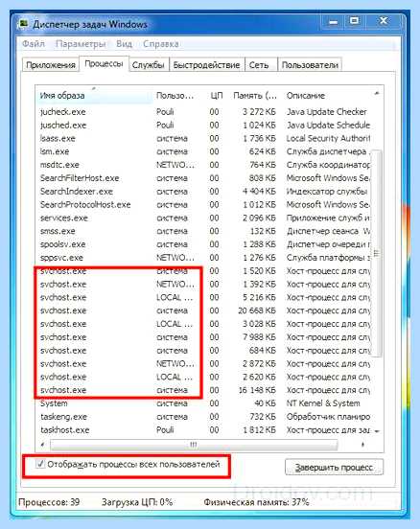Click the vertical scrollbar thumb
The height and width of the screenshot is (529, 420).
[377, 253]
